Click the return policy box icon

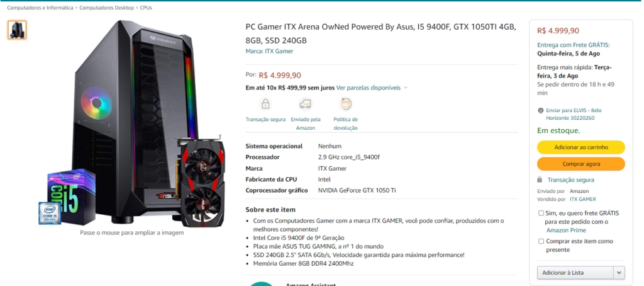pos(346,104)
